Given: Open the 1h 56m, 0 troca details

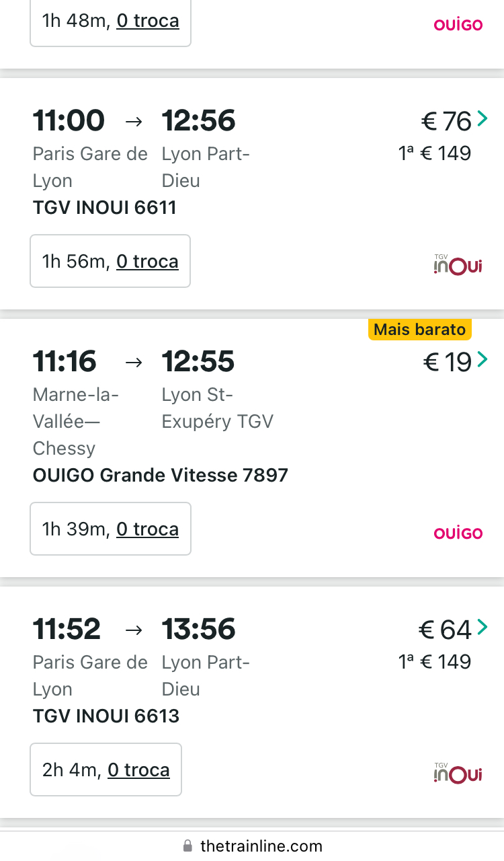Looking at the screenshot, I should pyautogui.click(x=110, y=261).
